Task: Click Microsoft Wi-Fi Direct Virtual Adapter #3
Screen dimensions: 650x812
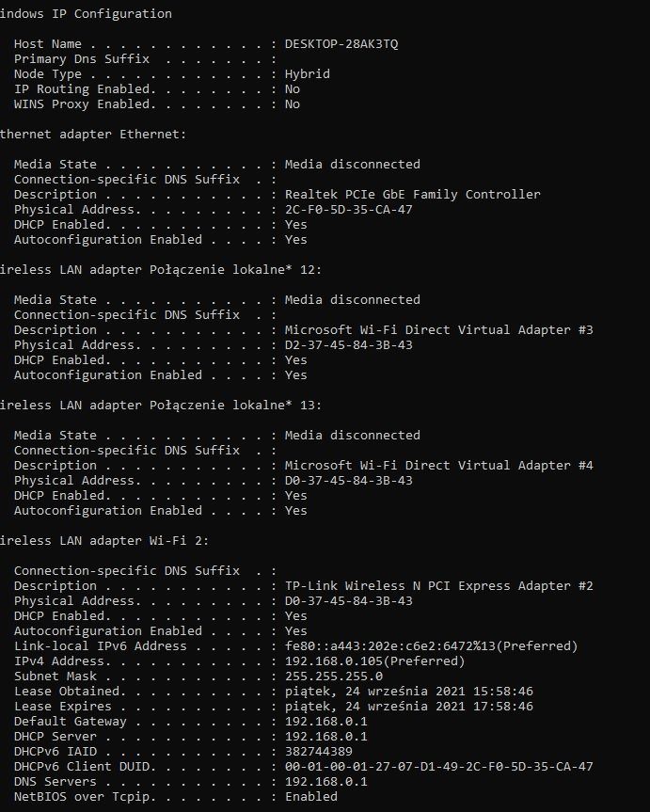Action: pos(438,330)
